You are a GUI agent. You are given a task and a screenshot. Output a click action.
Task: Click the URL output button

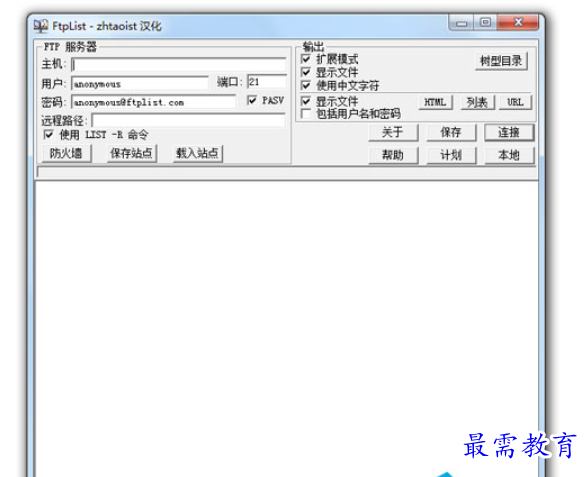(x=515, y=102)
